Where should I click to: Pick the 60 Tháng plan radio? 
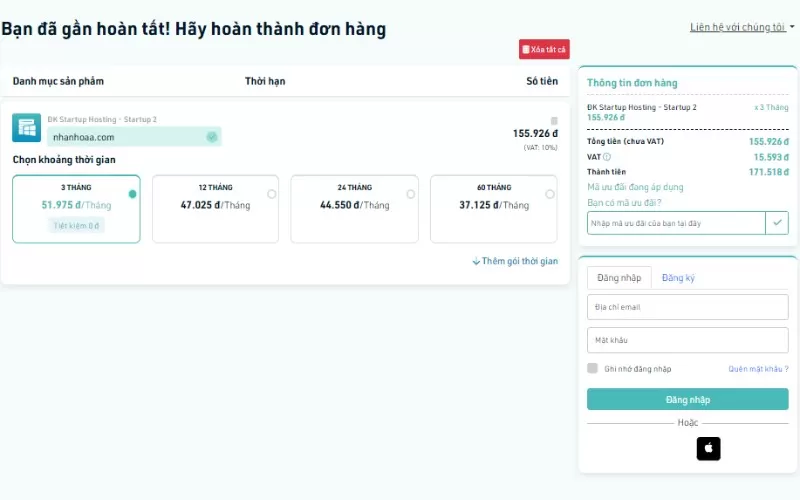point(549,194)
